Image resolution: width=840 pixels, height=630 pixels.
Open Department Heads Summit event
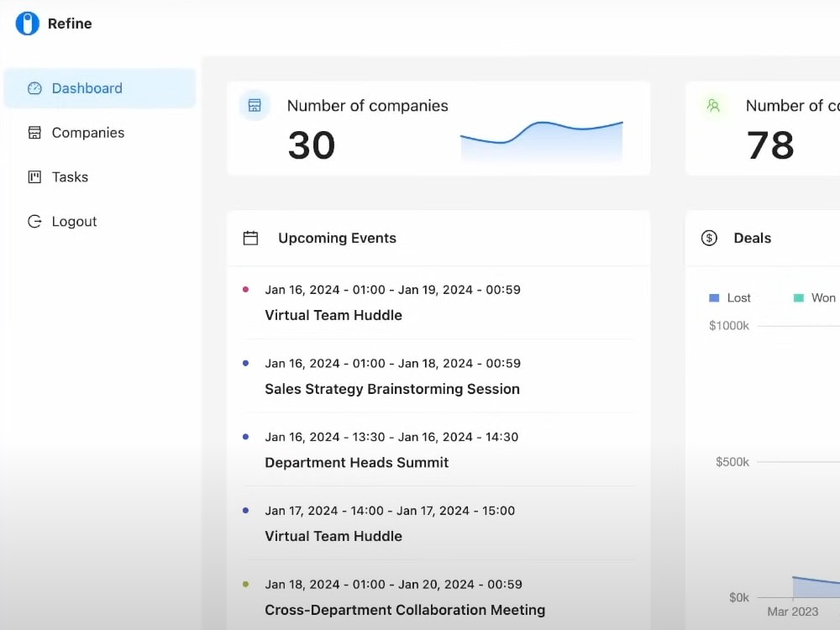(357, 463)
